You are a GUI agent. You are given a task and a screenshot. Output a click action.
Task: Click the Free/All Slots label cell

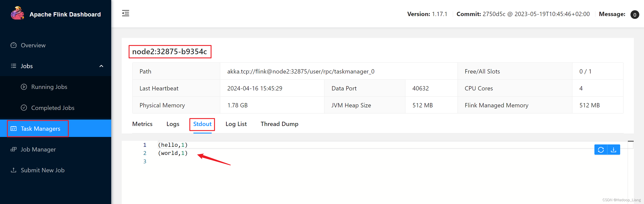[x=515, y=71]
